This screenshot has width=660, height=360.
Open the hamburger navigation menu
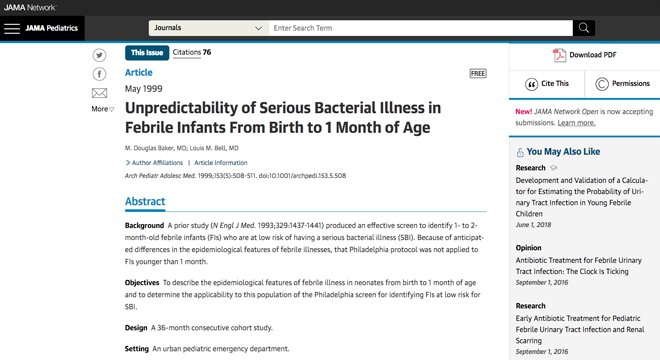pyautogui.click(x=12, y=29)
